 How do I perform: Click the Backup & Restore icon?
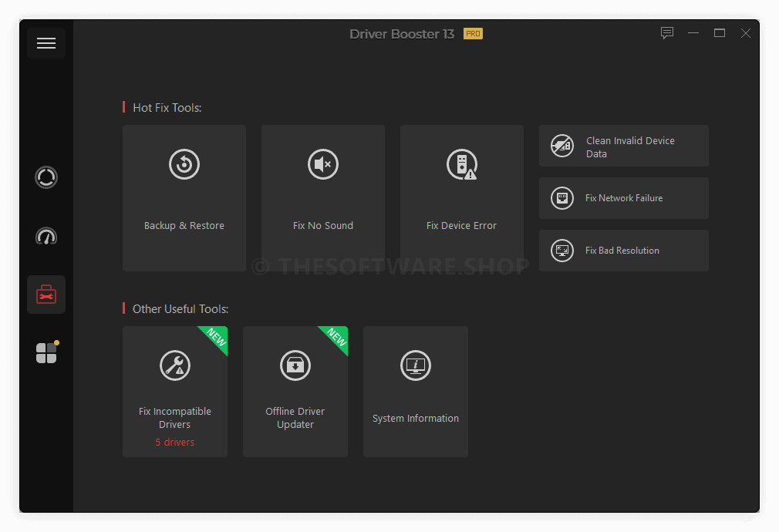pos(184,164)
